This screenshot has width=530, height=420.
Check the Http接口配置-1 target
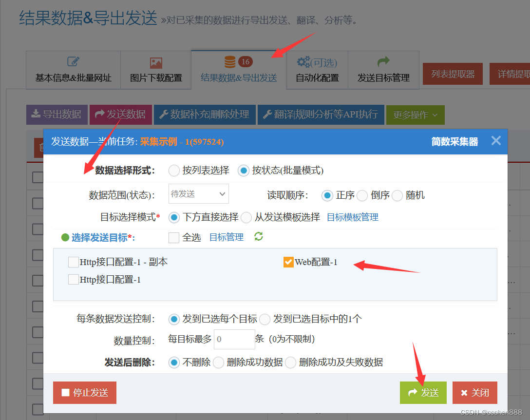coord(74,280)
